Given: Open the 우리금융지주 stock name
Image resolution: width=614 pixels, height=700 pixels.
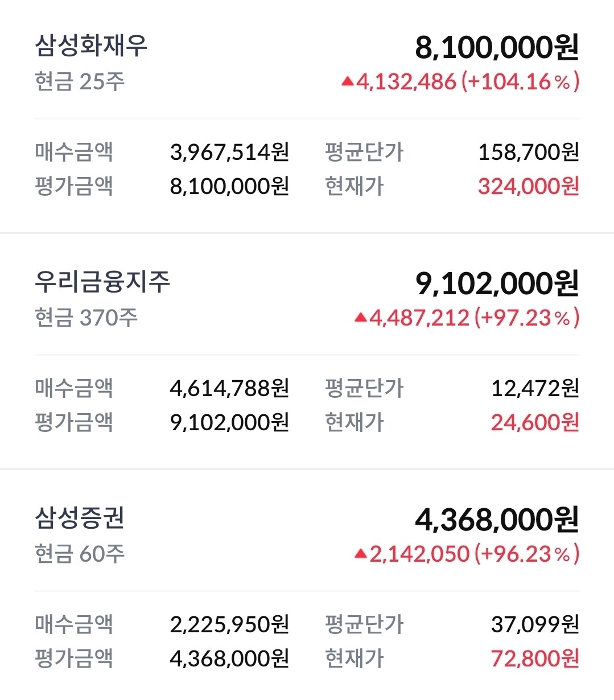Looking at the screenshot, I should (x=102, y=282).
